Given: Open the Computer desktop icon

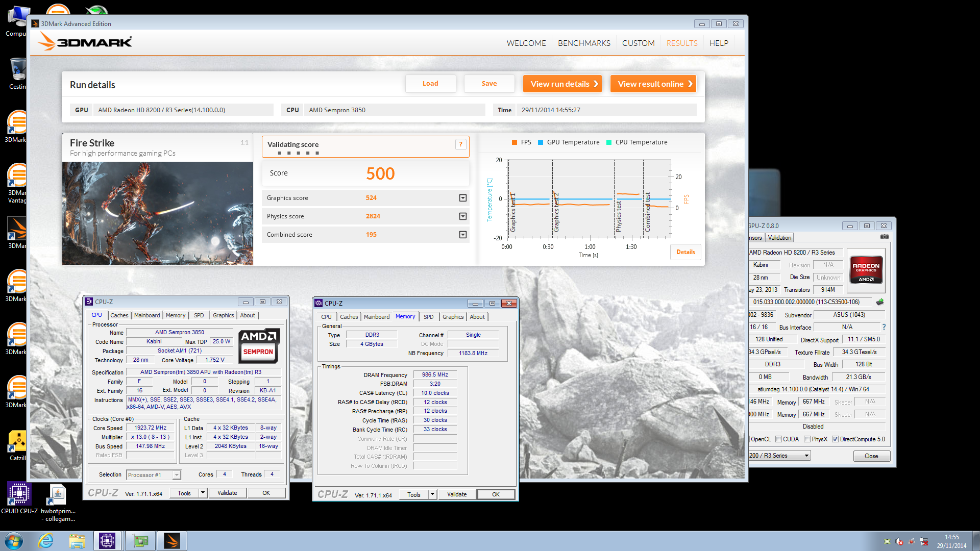Looking at the screenshot, I should [16, 21].
